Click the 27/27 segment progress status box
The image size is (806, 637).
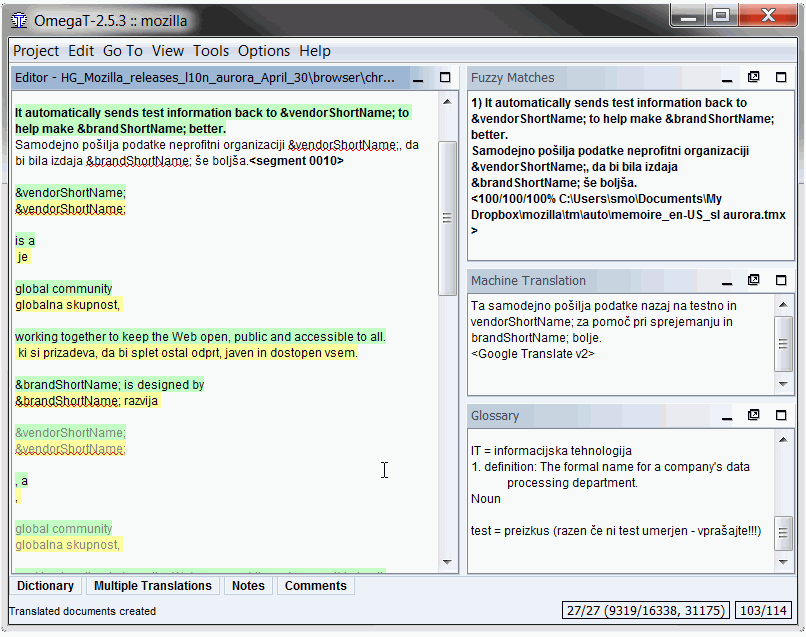(x=646, y=611)
